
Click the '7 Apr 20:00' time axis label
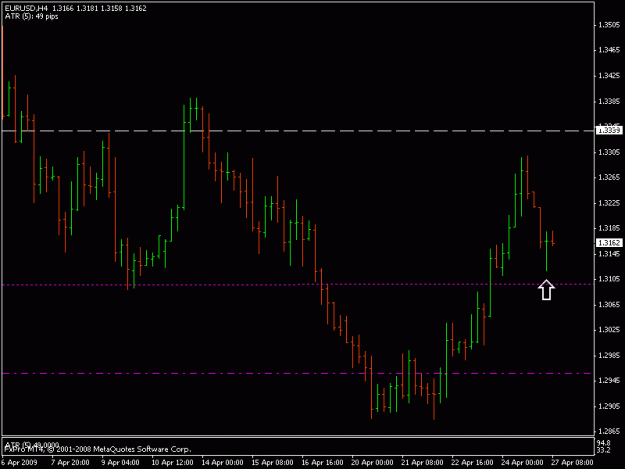coord(70,463)
